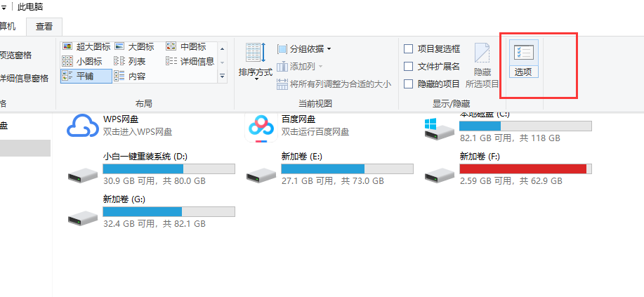Screen dimensions: 644x297
Task: Open the 百度网盘 icon
Action: (x=261, y=126)
